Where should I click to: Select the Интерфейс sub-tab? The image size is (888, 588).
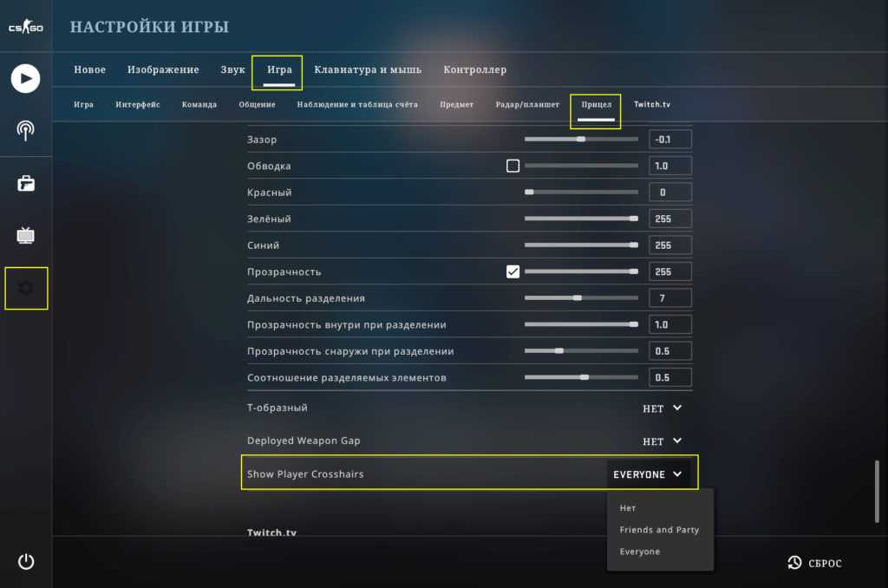point(138,104)
